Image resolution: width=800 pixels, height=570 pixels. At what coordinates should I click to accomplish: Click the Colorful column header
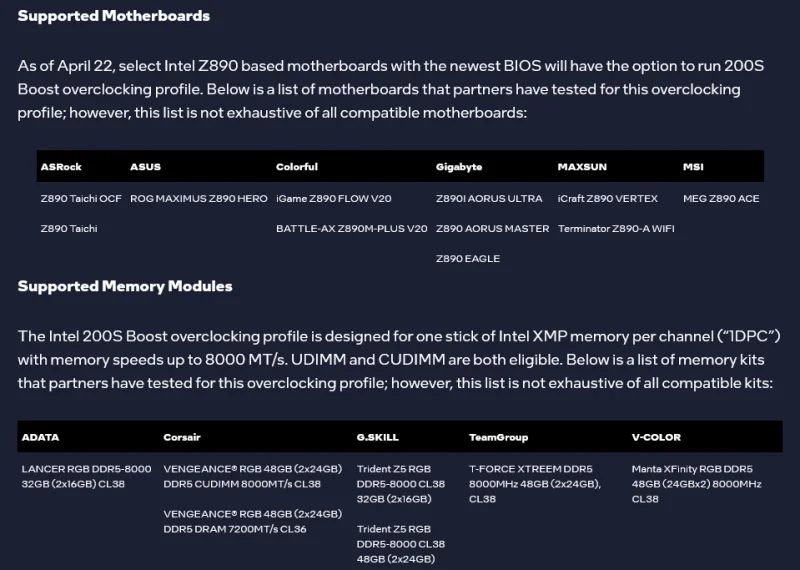[x=297, y=167]
